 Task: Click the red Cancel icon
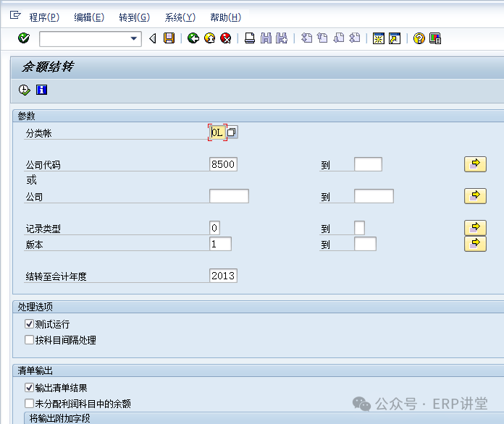click(x=226, y=38)
